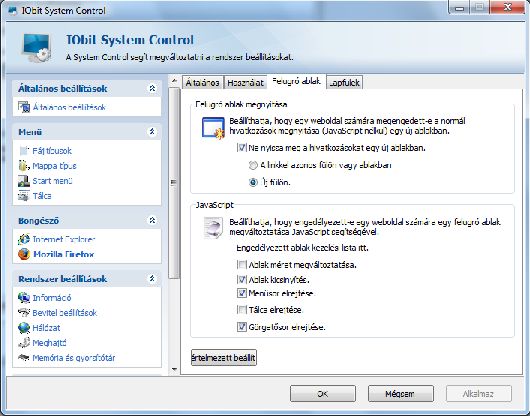Image resolution: width=530 pixels, height=416 pixels.
Task: Click the Információ icon
Action: coord(24,298)
